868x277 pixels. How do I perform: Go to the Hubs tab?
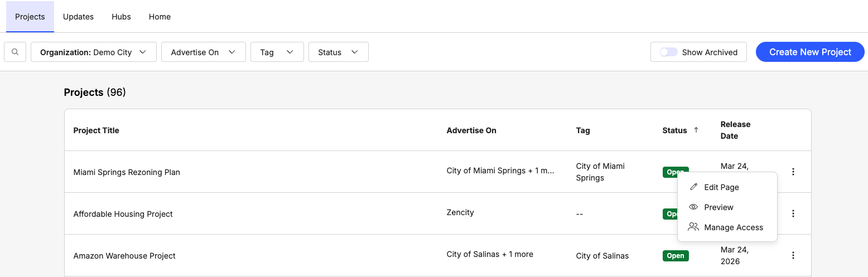point(121,17)
